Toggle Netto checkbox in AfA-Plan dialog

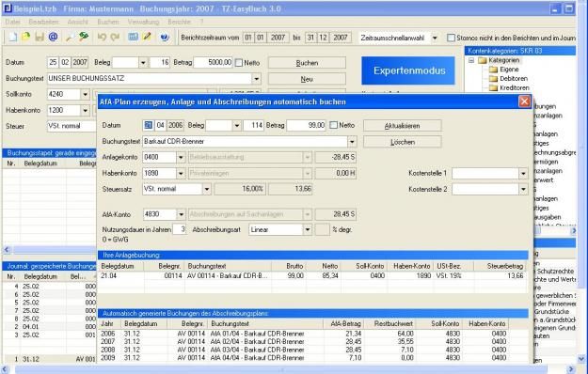333,125
